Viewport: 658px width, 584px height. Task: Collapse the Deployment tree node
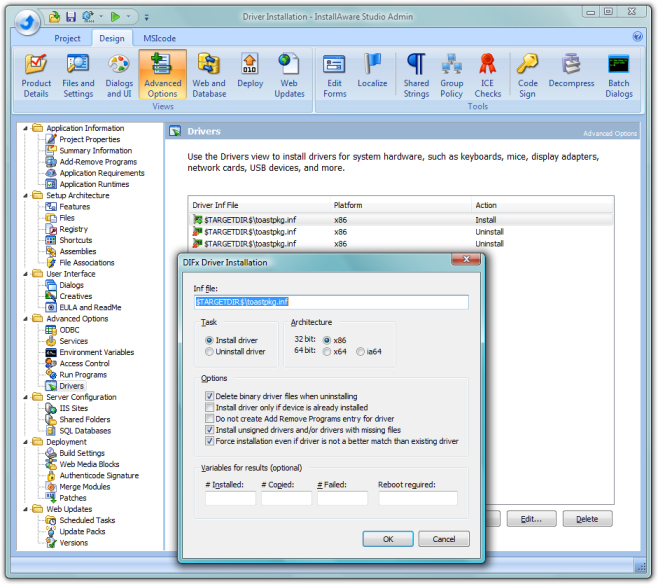25,442
